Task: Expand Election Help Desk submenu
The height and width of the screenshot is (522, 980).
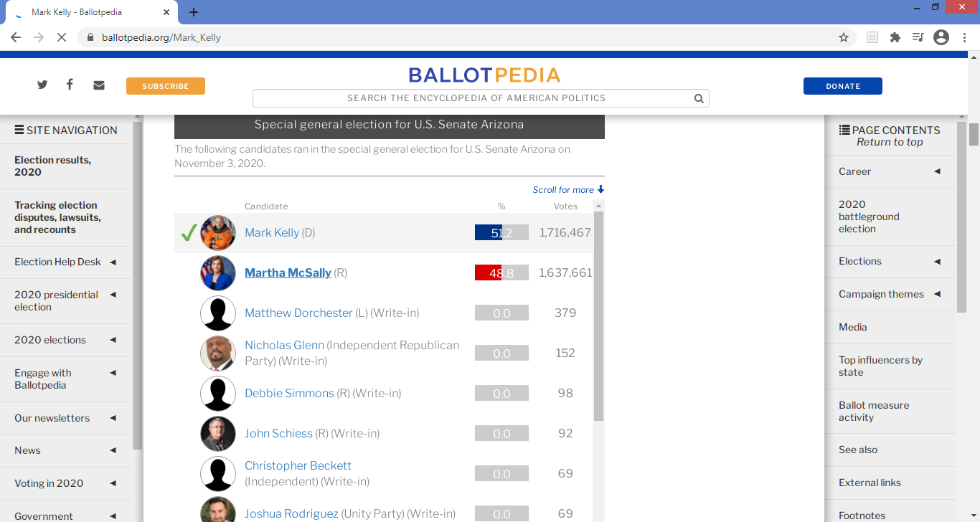Action: click(x=113, y=262)
